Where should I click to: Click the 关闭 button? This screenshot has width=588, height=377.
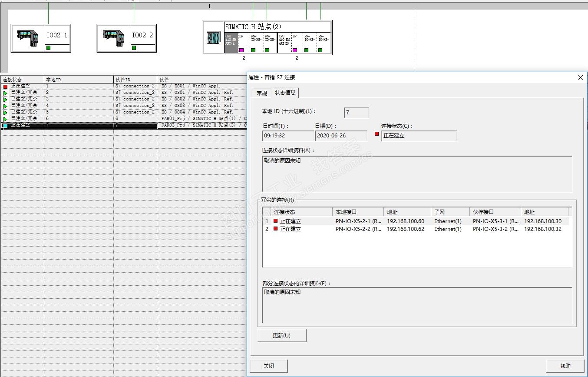(x=269, y=366)
